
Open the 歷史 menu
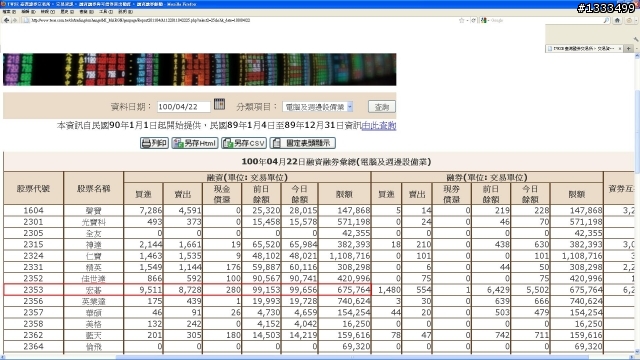[67, 12]
